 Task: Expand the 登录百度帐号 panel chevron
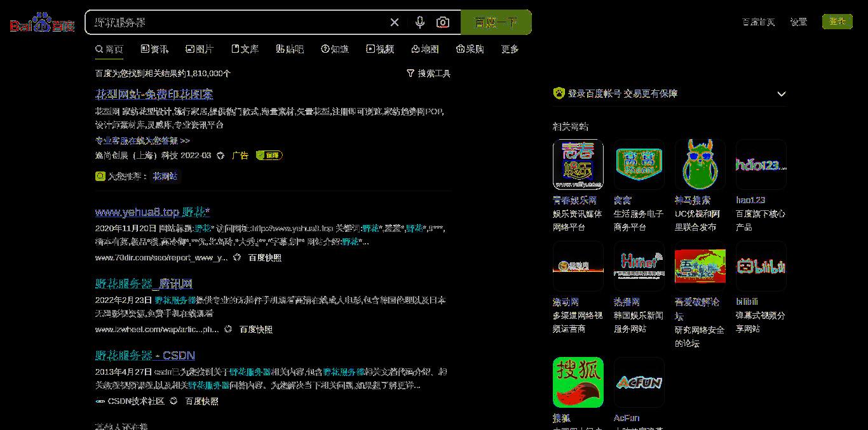click(x=782, y=94)
